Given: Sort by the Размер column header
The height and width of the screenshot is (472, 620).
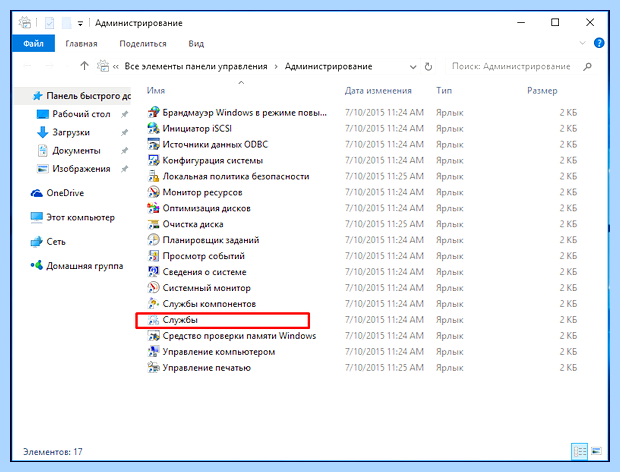Looking at the screenshot, I should (542, 91).
